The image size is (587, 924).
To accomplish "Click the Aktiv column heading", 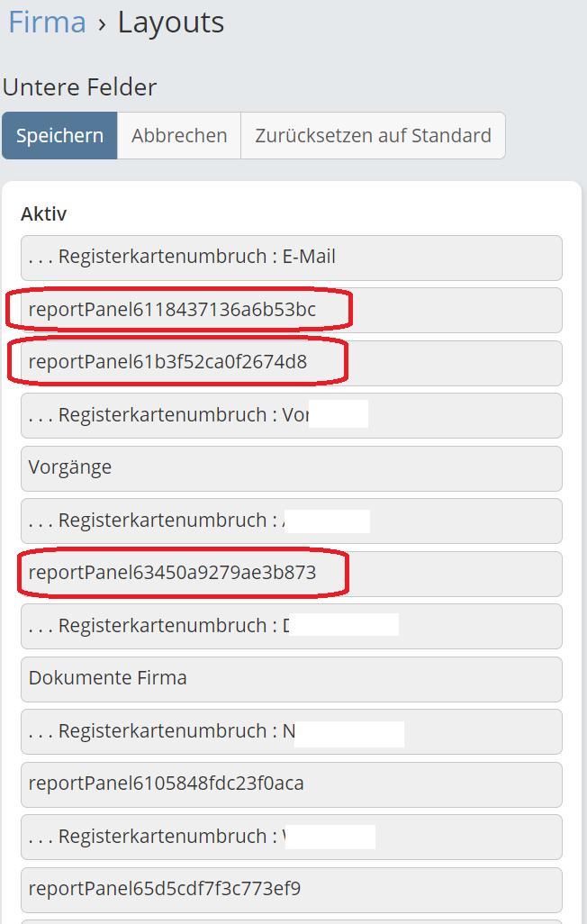I will tap(44, 214).
